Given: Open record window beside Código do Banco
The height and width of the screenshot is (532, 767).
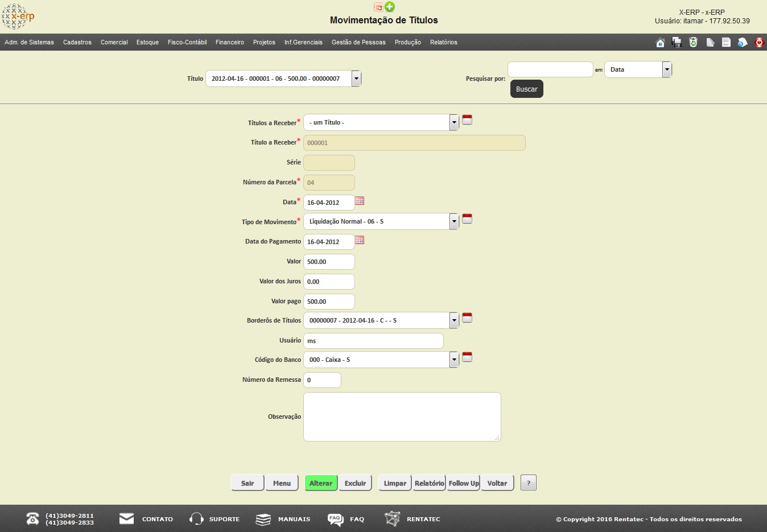Looking at the screenshot, I should 467,357.
